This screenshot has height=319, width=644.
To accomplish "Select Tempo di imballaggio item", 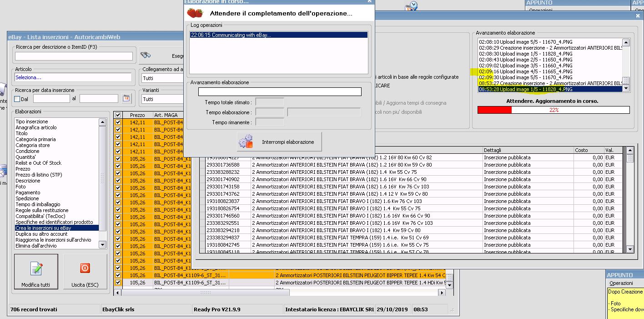I will pos(38,204).
